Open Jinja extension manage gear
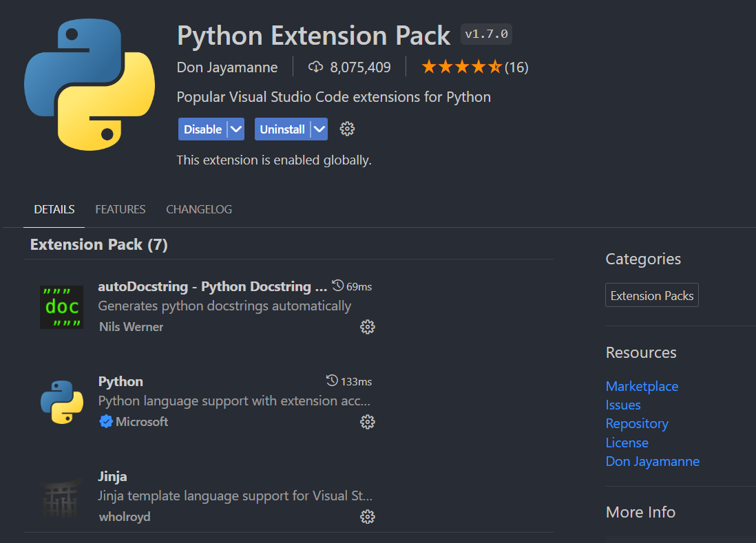This screenshot has width=756, height=543. click(368, 516)
